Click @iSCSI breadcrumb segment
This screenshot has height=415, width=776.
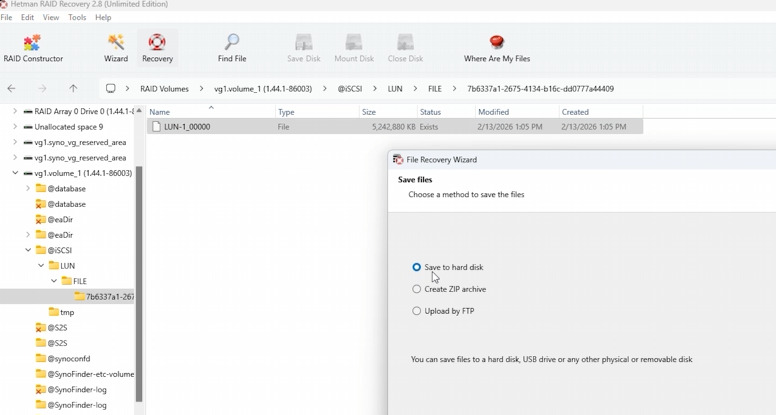click(349, 89)
